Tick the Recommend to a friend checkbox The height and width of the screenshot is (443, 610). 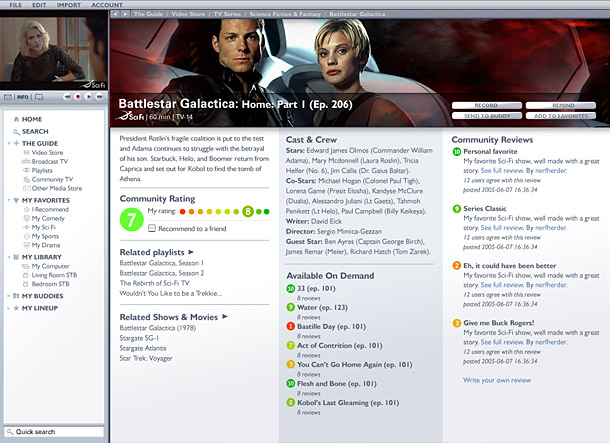pyautogui.click(x=152, y=228)
